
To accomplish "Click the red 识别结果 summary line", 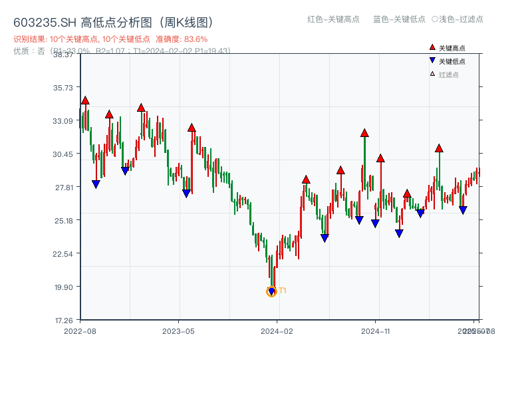I will point(110,39).
